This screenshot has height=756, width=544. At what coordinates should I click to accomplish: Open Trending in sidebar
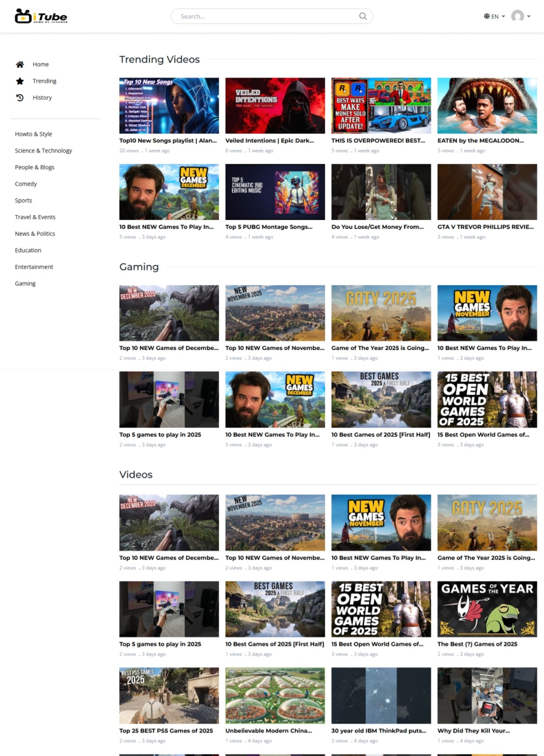[44, 81]
